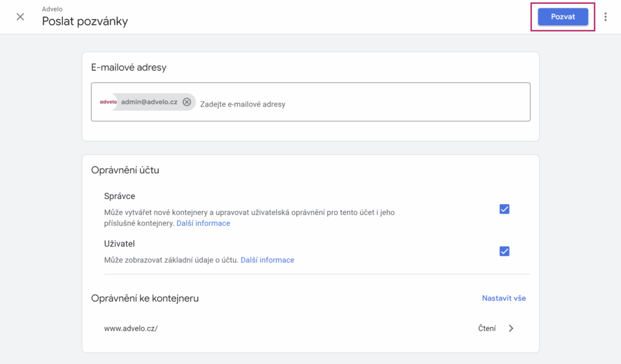Click the E-mailové adresy section title
Screen dimensions: 621x364
pos(129,67)
